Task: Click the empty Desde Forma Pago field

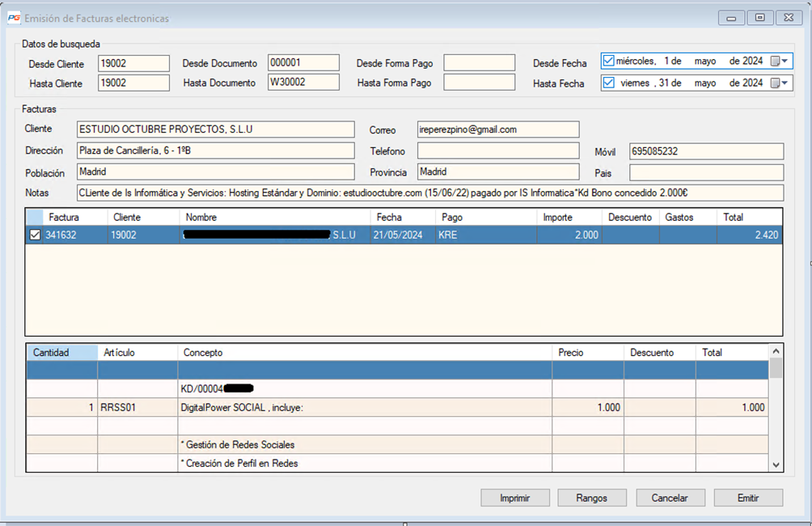Action: pos(480,62)
